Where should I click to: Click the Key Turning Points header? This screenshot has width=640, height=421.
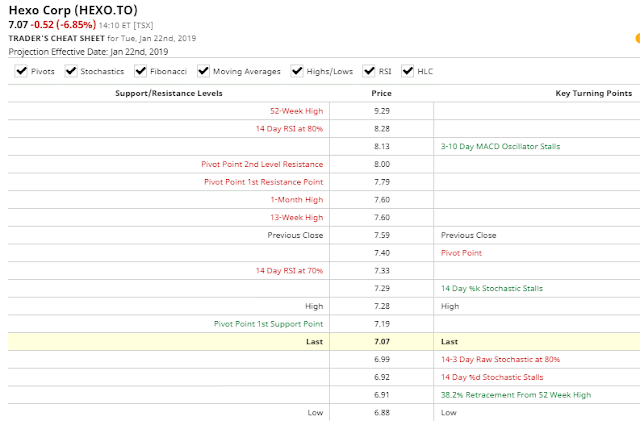[x=593, y=93]
